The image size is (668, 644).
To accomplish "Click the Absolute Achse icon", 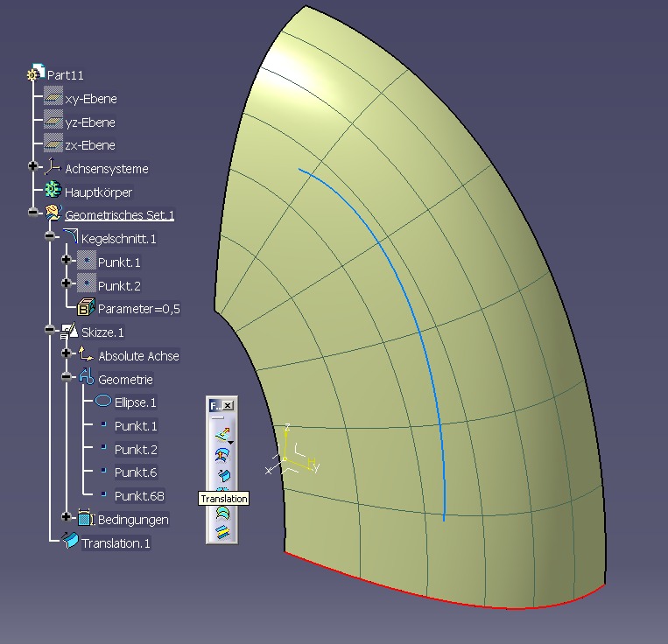I will (x=86, y=353).
